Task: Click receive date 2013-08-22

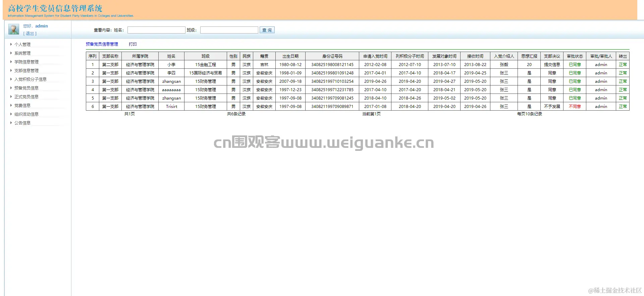Action: (475, 65)
